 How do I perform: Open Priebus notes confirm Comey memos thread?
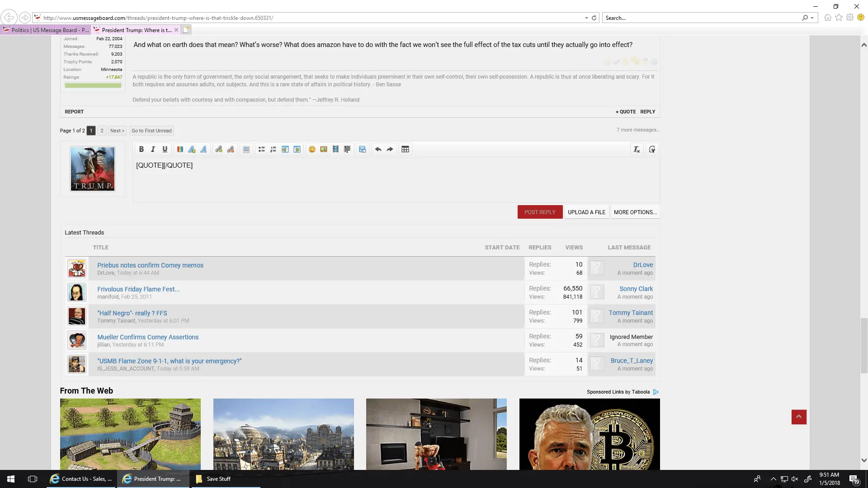click(x=150, y=265)
